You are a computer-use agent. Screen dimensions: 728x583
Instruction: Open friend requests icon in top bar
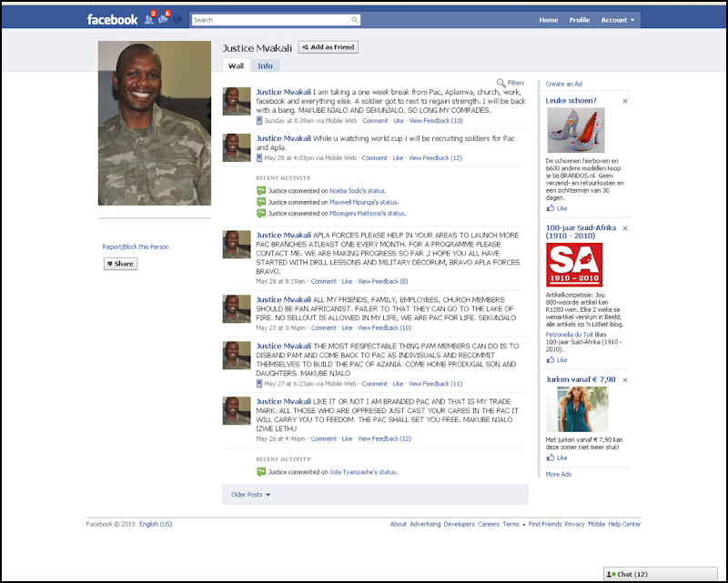[148, 19]
